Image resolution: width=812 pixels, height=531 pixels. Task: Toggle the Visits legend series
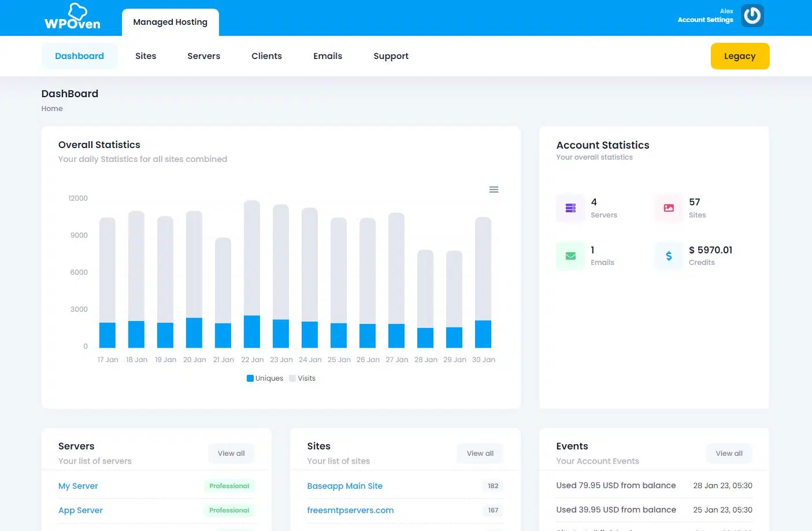tap(302, 378)
